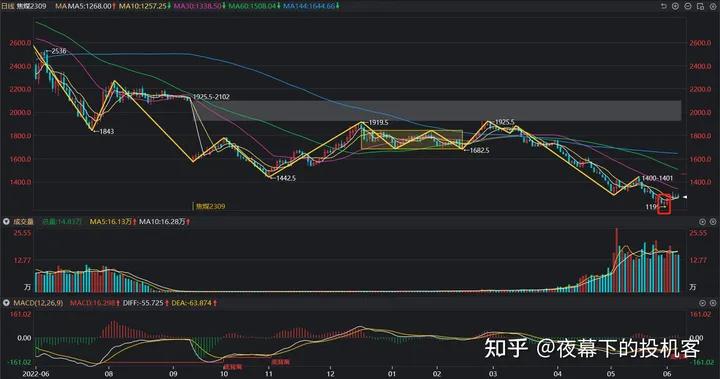Image resolution: width=720 pixels, height=379 pixels.
Task: Click the 2600.0 price on the left axis
Action: pos(20,43)
